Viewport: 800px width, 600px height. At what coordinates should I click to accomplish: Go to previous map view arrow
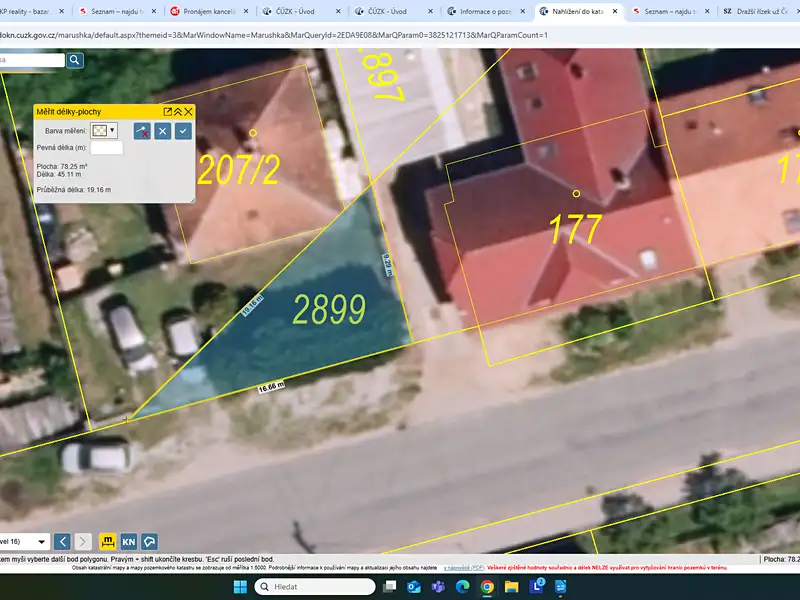pyautogui.click(x=62, y=541)
